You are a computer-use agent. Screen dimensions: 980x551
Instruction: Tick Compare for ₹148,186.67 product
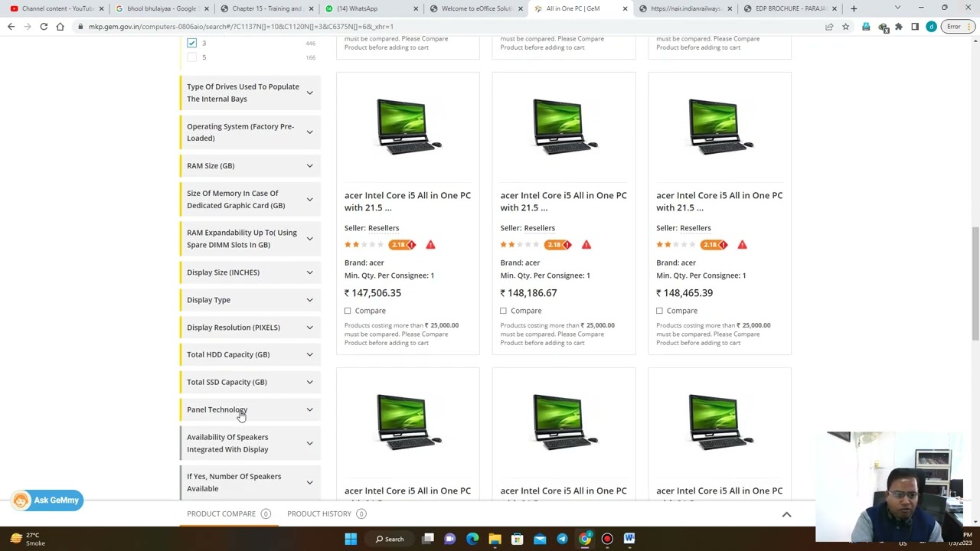tap(503, 311)
